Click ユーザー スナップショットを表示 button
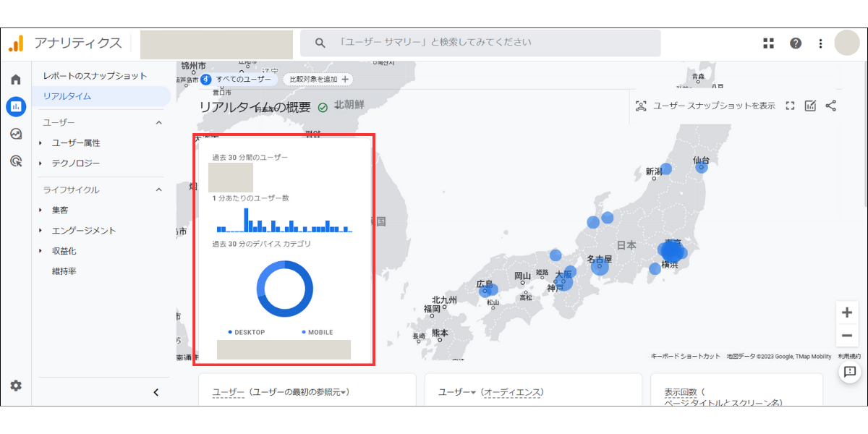 (x=705, y=106)
